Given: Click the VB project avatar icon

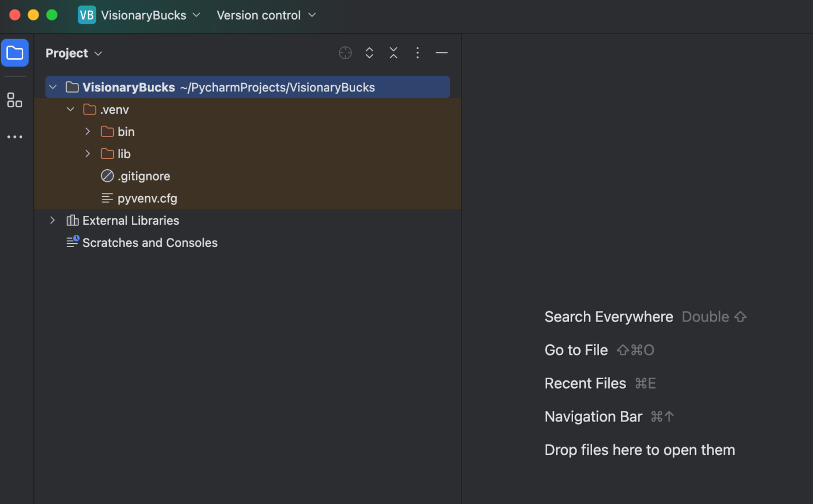Looking at the screenshot, I should click(x=87, y=15).
